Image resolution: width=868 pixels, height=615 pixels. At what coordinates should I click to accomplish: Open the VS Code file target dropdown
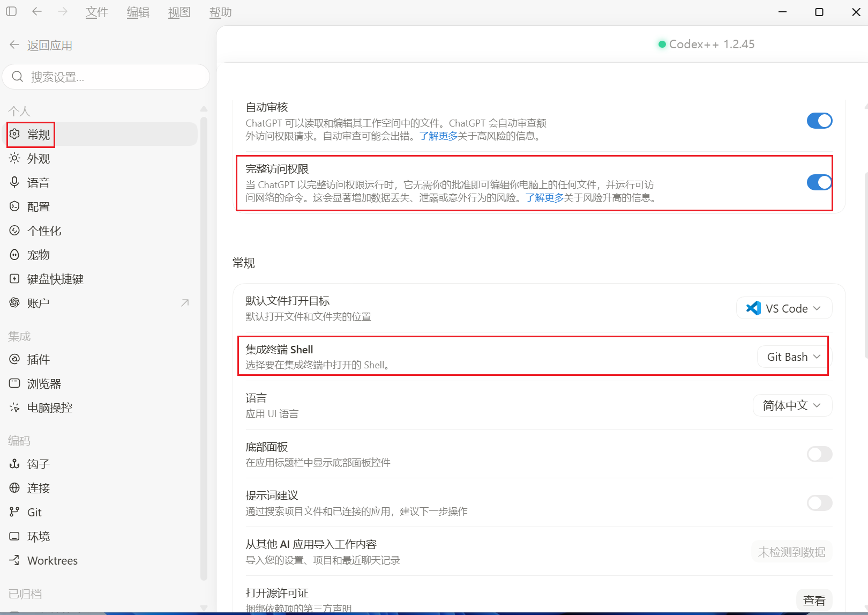(784, 308)
